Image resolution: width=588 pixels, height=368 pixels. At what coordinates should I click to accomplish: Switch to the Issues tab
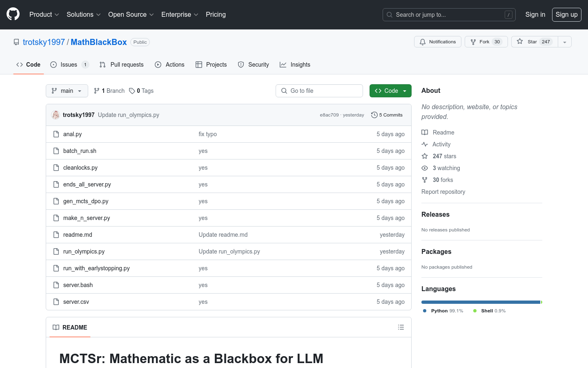pos(69,64)
